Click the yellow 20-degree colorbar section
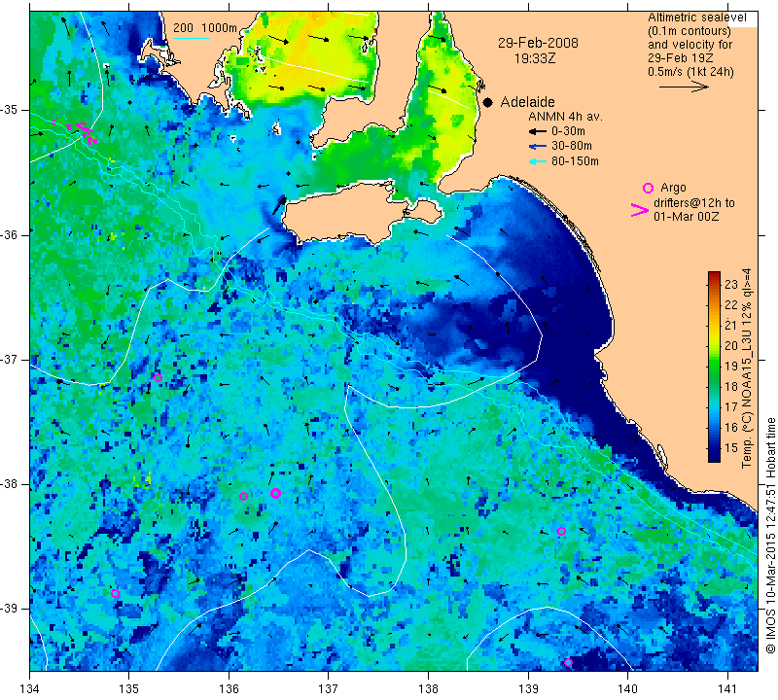The image size is (778, 700). tap(714, 345)
